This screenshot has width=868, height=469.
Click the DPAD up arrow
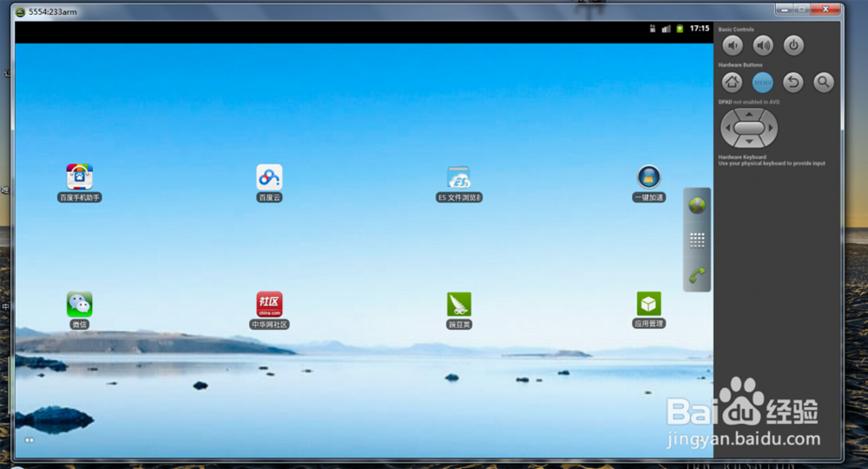[749, 114]
